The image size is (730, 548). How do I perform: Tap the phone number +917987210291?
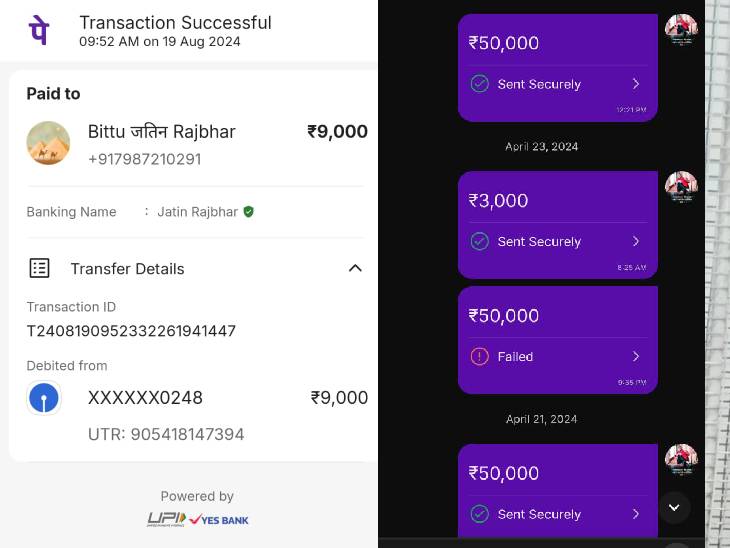pos(145,159)
